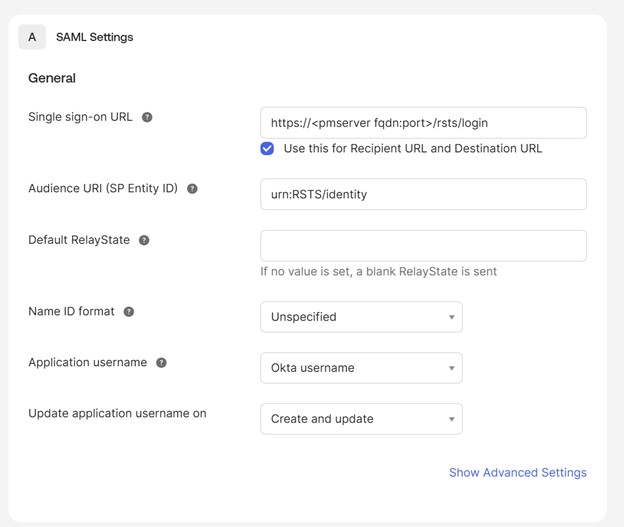Open the Name ID format dropdown
The height and width of the screenshot is (527, 624).
[361, 317]
